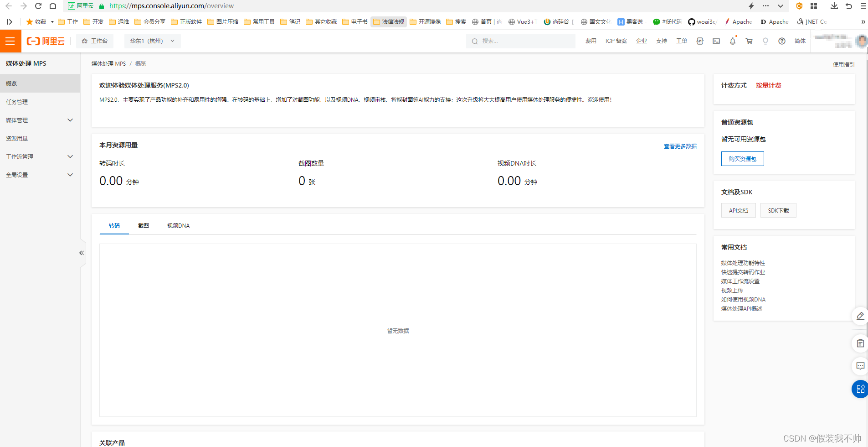Screen dimensions: 868x447
Task: Open the API developer tools icon
Action: (700, 41)
